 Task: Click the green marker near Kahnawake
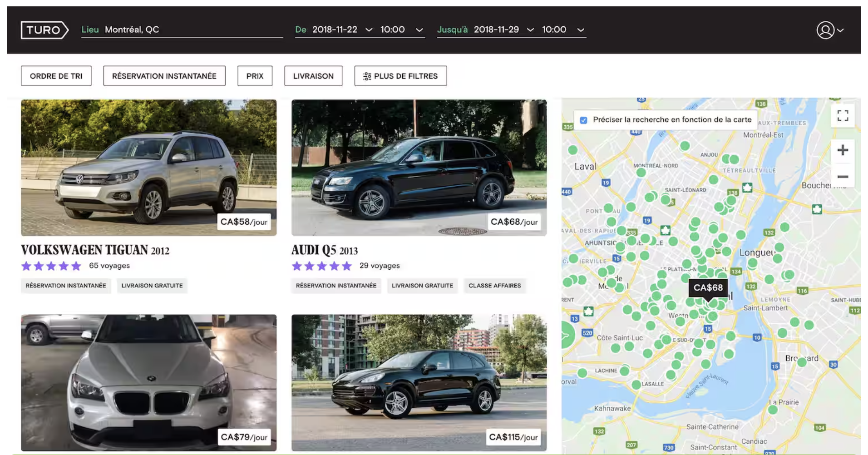pyautogui.click(x=636, y=385)
